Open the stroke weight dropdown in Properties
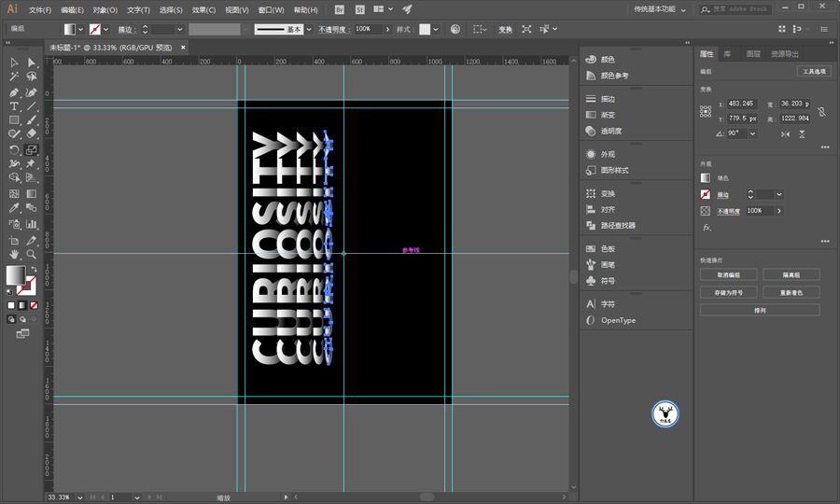This screenshot has width=840, height=504. (x=778, y=195)
